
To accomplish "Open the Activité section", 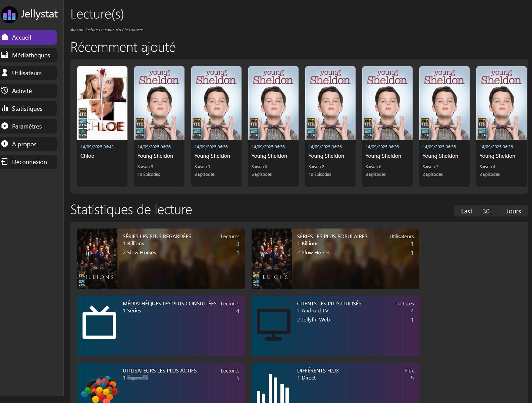I will click(28, 91).
